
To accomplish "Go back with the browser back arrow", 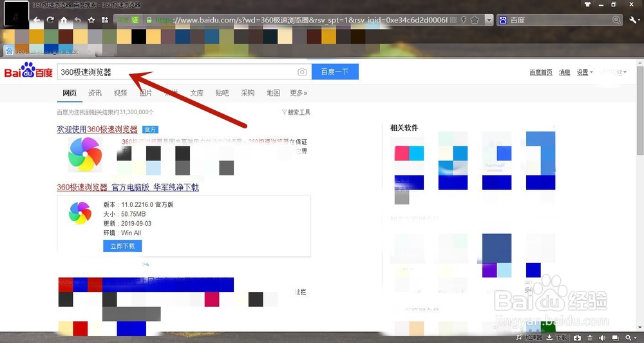I will 37,20.
